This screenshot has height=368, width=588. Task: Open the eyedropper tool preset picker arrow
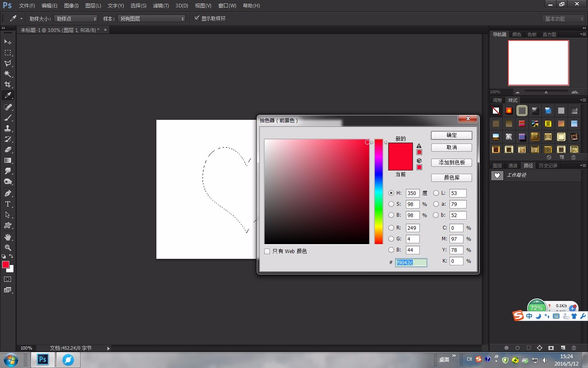click(21, 18)
